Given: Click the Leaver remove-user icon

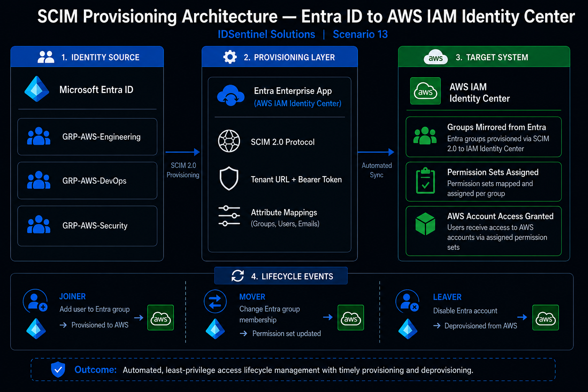Looking at the screenshot, I should point(408,301).
